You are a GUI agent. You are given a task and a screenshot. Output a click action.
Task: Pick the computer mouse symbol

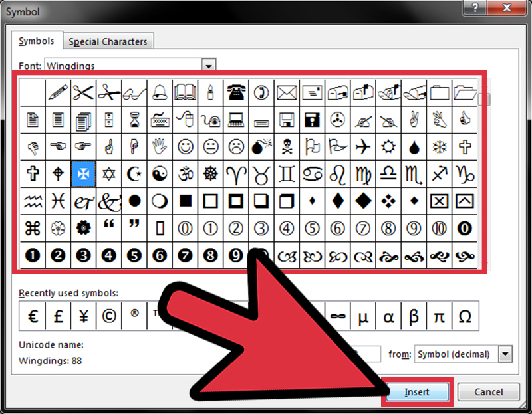pyautogui.click(x=186, y=120)
